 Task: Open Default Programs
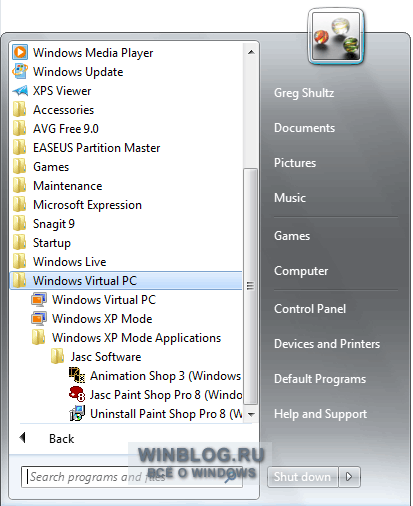tap(320, 379)
